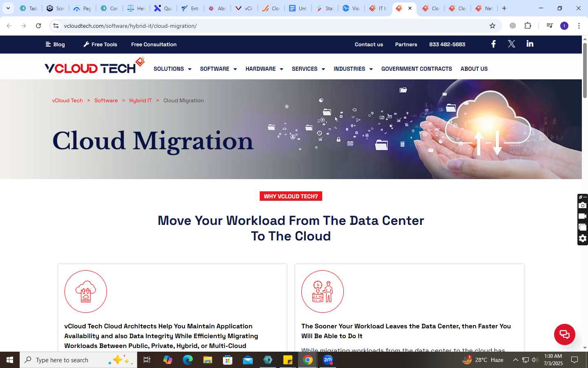Open the Blog link in top bar

pyautogui.click(x=55, y=44)
